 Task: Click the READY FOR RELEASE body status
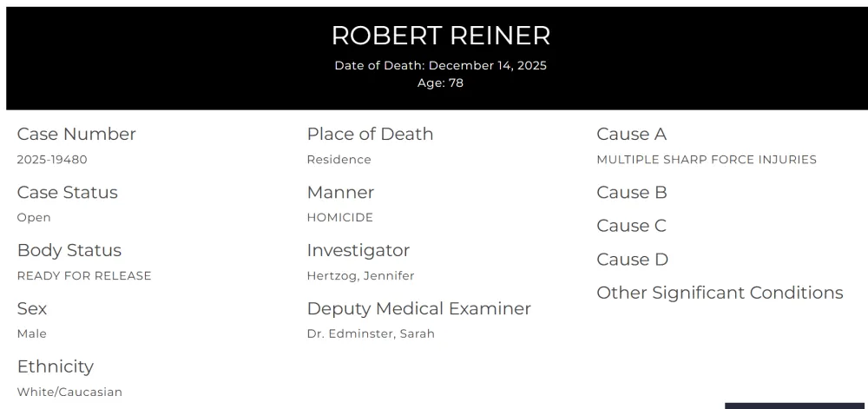click(84, 276)
